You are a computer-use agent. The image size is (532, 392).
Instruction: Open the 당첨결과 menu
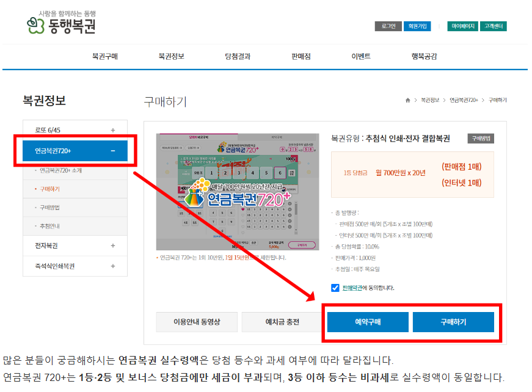(x=238, y=56)
